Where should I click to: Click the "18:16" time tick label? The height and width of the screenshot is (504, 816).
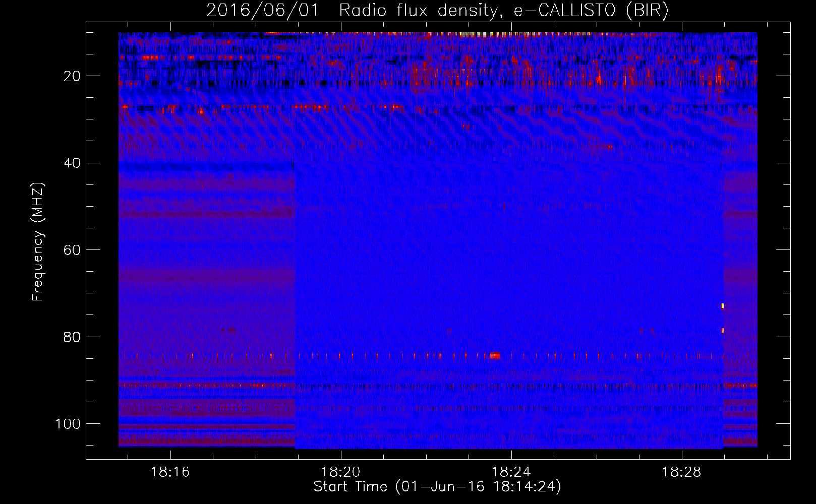click(170, 472)
